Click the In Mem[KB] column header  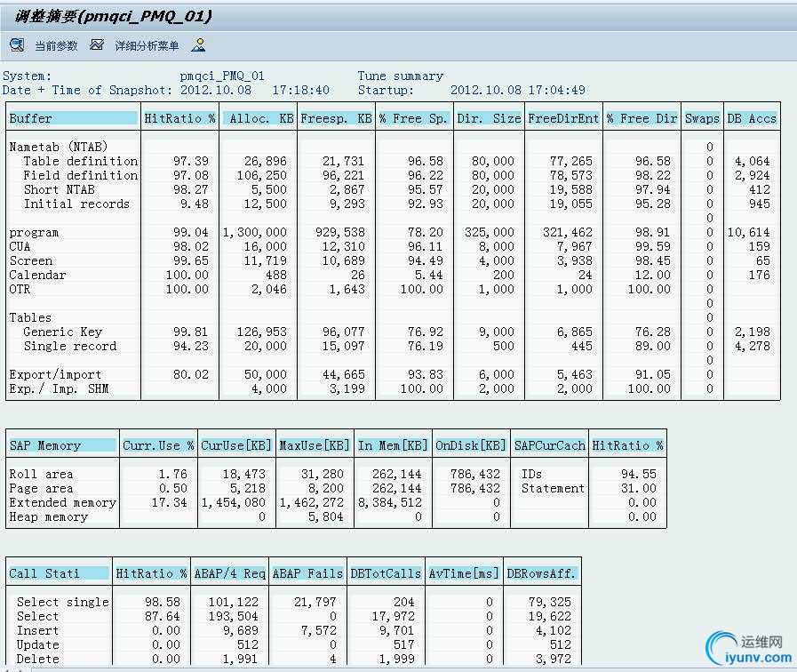(x=393, y=446)
